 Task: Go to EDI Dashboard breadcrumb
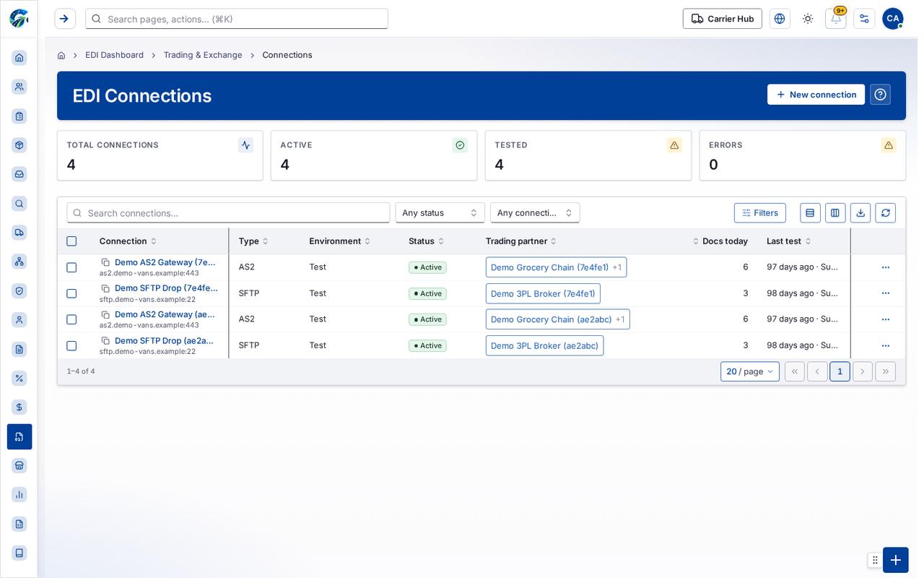click(114, 55)
